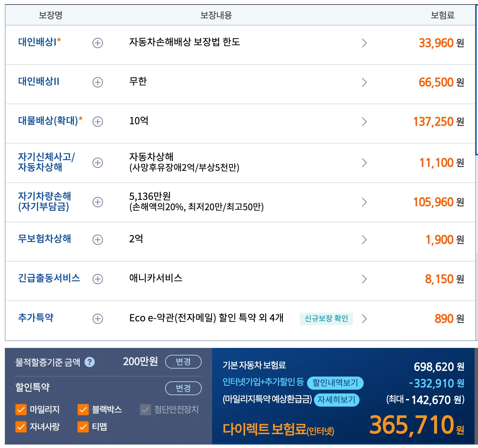The image size is (478, 448).
Task: Open the 추가특약 row chevron
Action: click(x=364, y=318)
